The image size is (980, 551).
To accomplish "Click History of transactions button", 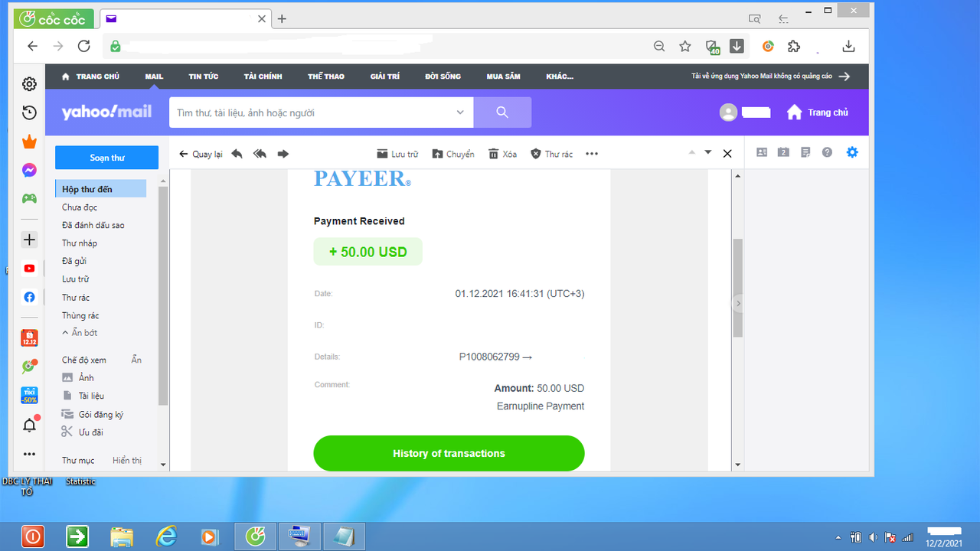I will tap(449, 453).
